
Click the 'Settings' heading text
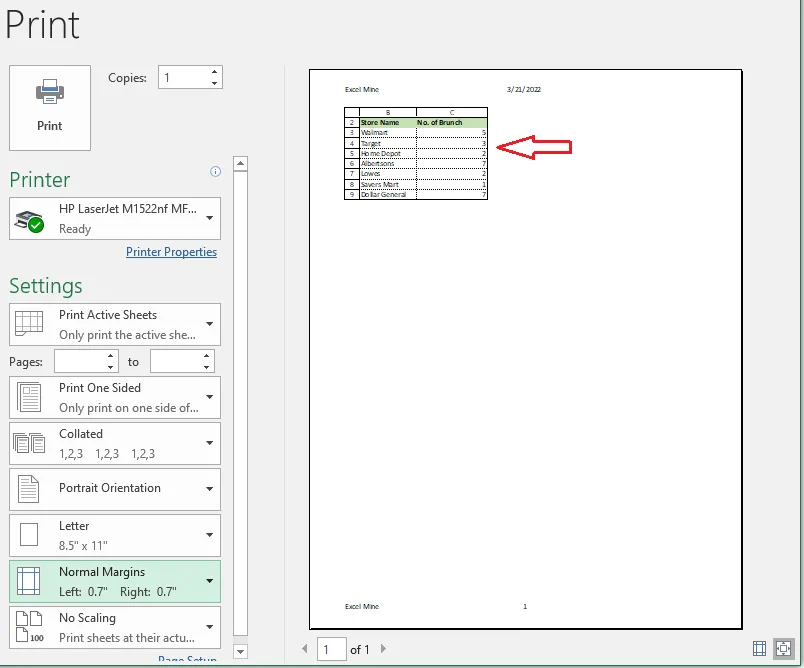click(46, 286)
